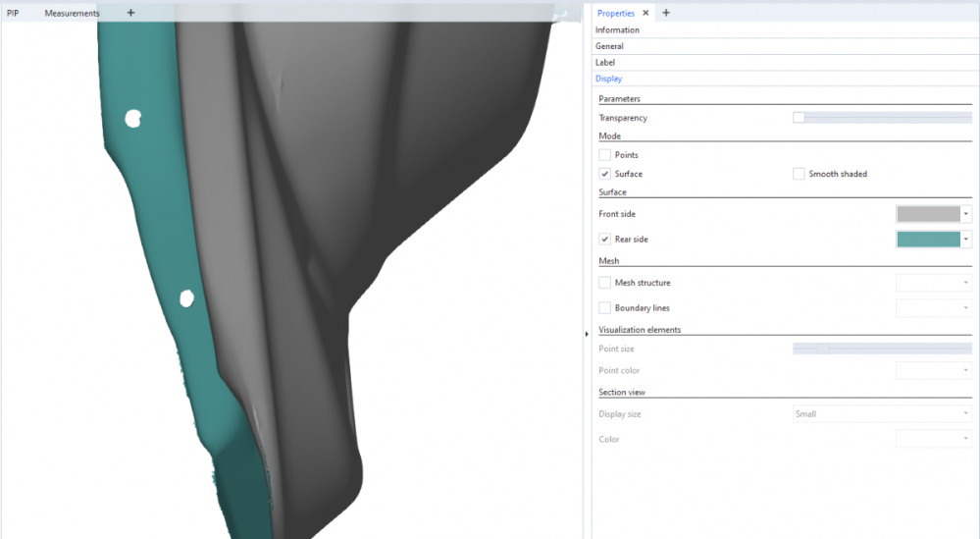Open the Section view Color dropdown

(934, 439)
